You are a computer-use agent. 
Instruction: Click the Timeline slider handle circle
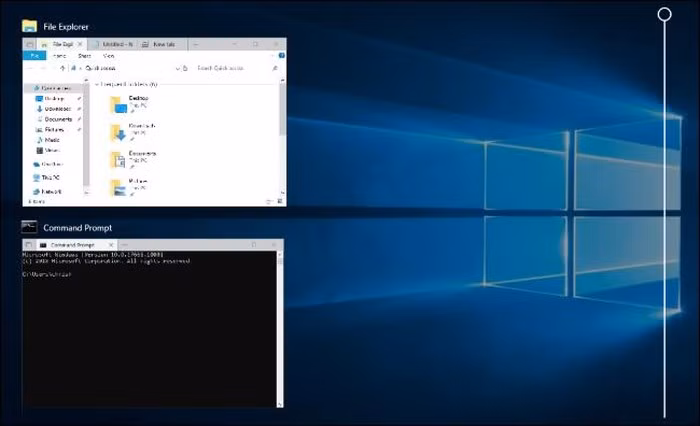[664, 14]
